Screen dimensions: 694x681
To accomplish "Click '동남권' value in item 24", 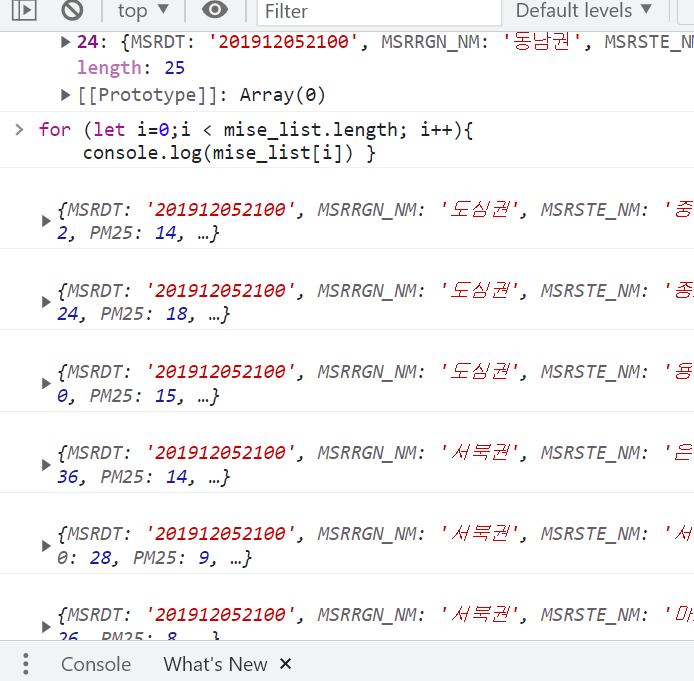I will coord(541,42).
